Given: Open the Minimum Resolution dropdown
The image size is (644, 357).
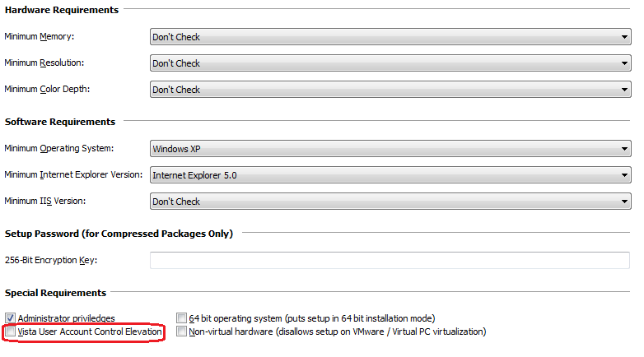Looking at the screenshot, I should 390,63.
